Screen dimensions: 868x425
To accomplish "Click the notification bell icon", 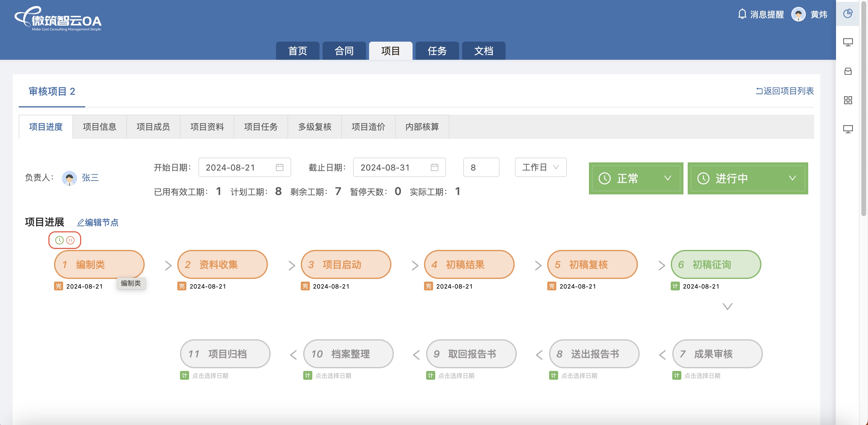I will tap(742, 14).
